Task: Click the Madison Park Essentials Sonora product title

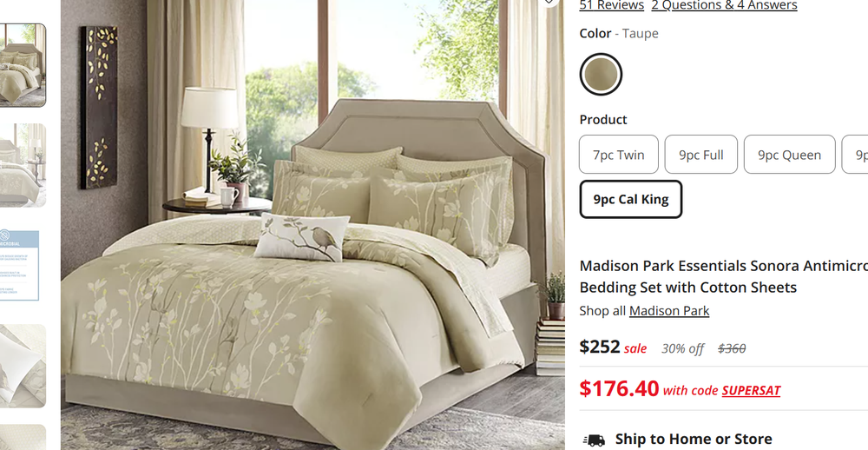Action: [x=724, y=276]
